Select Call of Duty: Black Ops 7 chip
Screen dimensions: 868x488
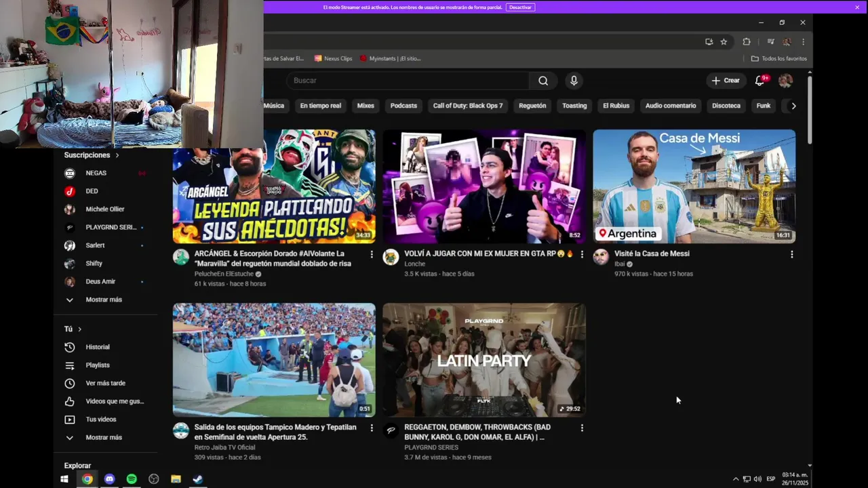click(468, 106)
